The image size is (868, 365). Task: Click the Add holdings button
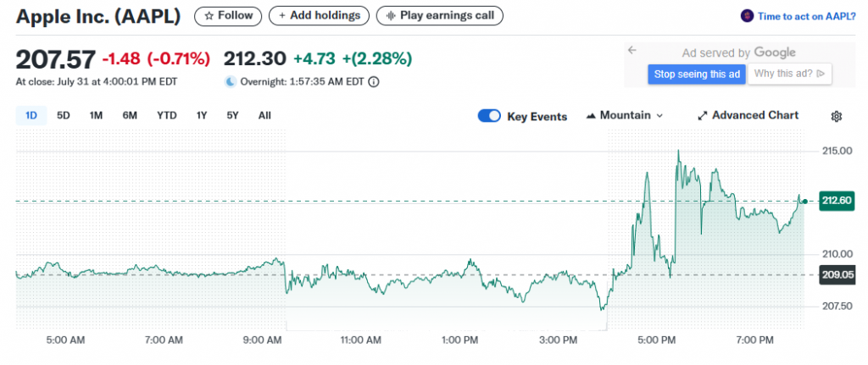318,15
